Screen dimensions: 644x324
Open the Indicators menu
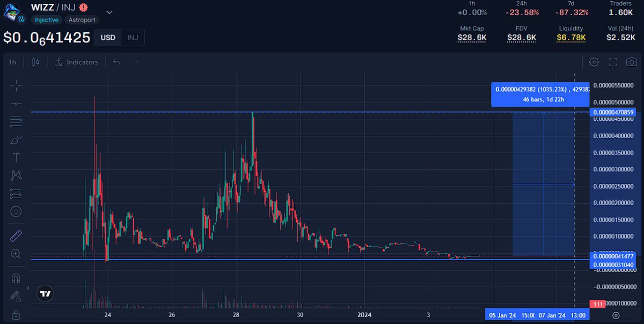coord(78,62)
